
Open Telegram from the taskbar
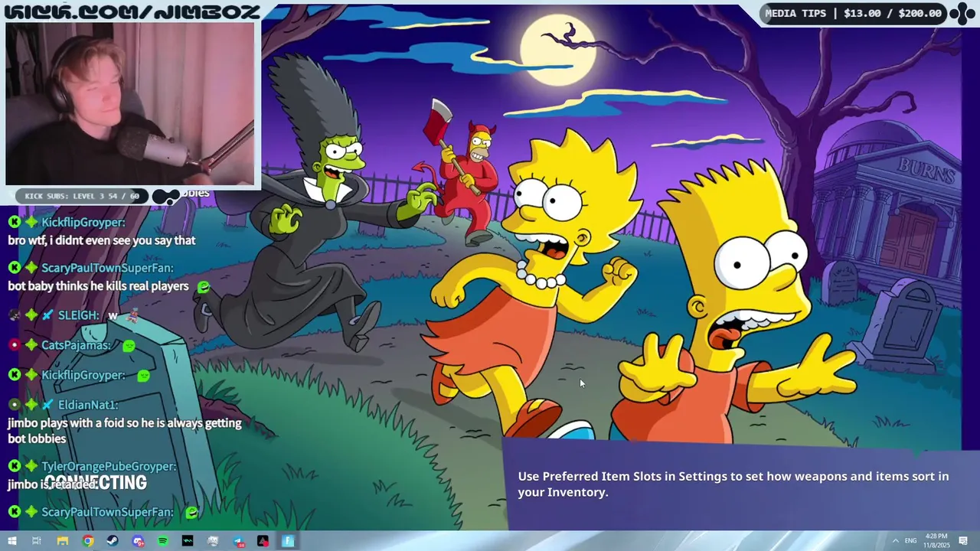pyautogui.click(x=238, y=541)
